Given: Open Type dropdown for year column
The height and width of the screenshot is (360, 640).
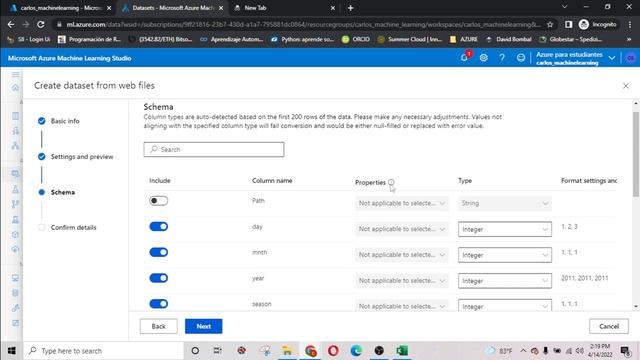Looking at the screenshot, I should pos(505,280).
